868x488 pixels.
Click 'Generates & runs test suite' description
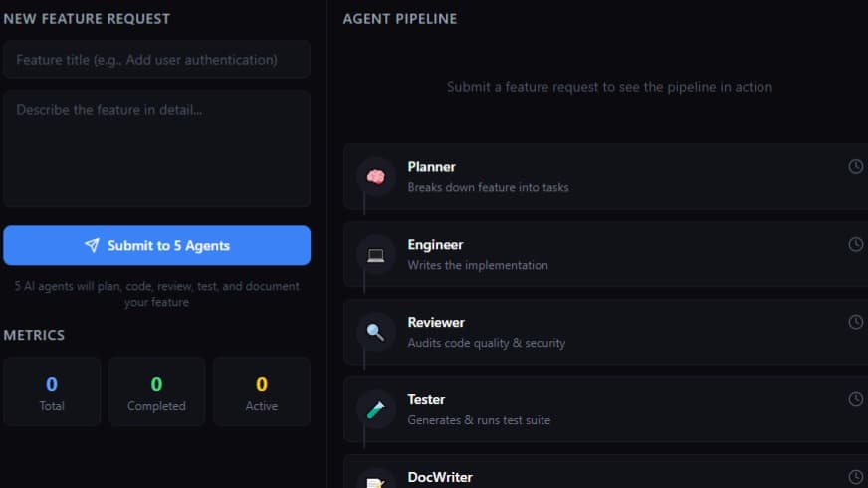coord(479,420)
